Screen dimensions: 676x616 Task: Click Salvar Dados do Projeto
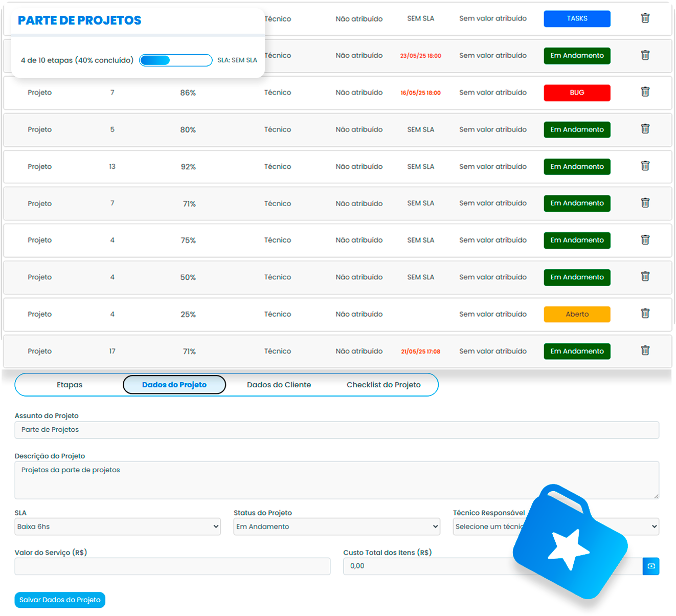click(x=59, y=600)
